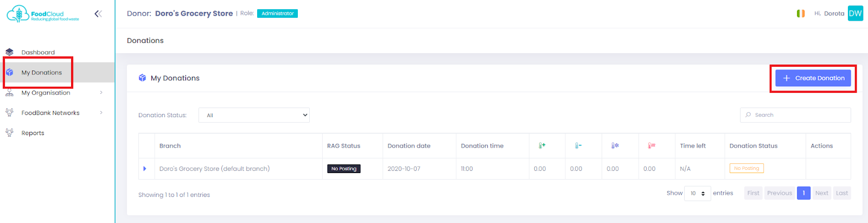The height and width of the screenshot is (223, 868).
Task: Collapse sidebar with double chevron icon
Action: (x=98, y=14)
